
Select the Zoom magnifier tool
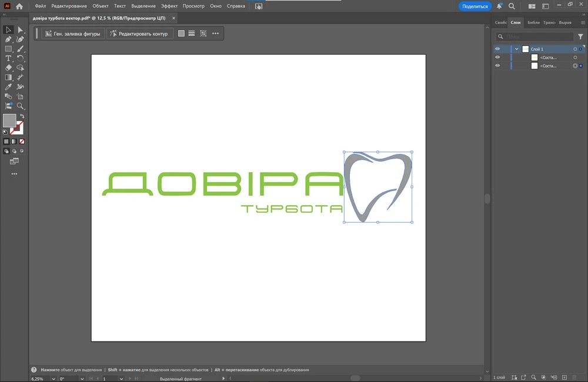point(20,106)
